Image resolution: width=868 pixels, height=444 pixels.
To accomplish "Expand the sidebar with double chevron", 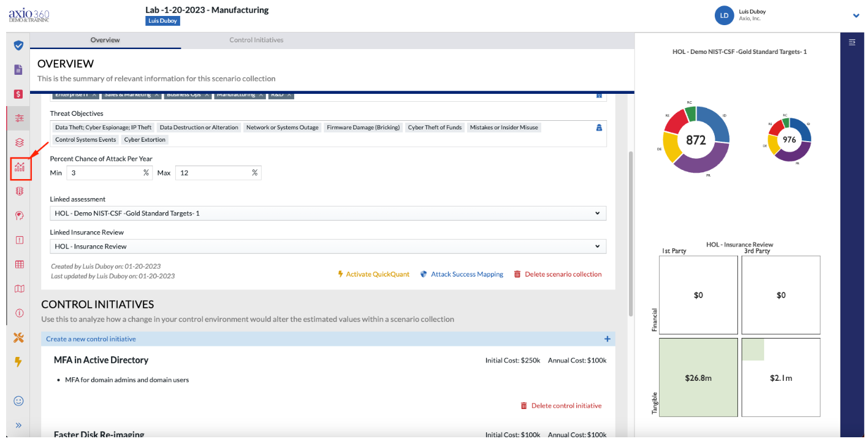I will point(18,425).
